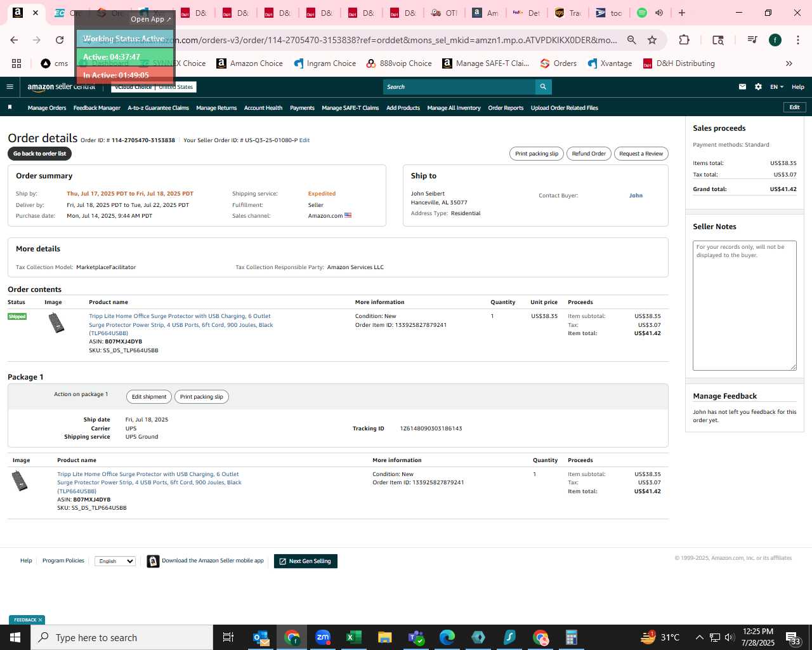The width and height of the screenshot is (812, 650).
Task: Open Feedback Manager menu item
Action: [x=97, y=108]
